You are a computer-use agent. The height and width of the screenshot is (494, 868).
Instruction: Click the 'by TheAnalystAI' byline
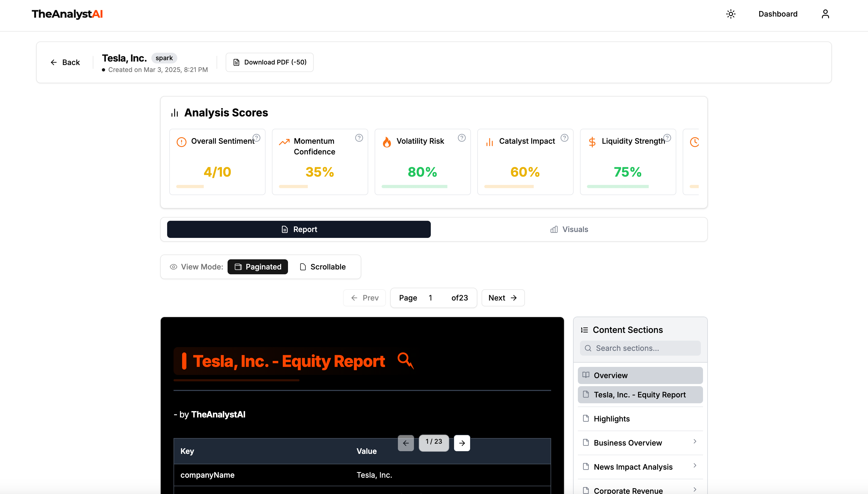[209, 415]
